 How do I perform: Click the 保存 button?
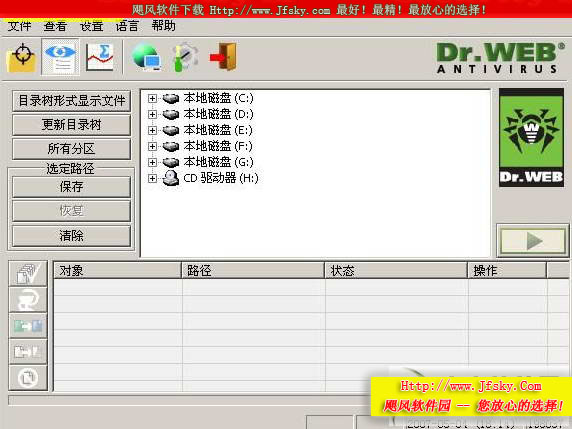click(x=72, y=187)
